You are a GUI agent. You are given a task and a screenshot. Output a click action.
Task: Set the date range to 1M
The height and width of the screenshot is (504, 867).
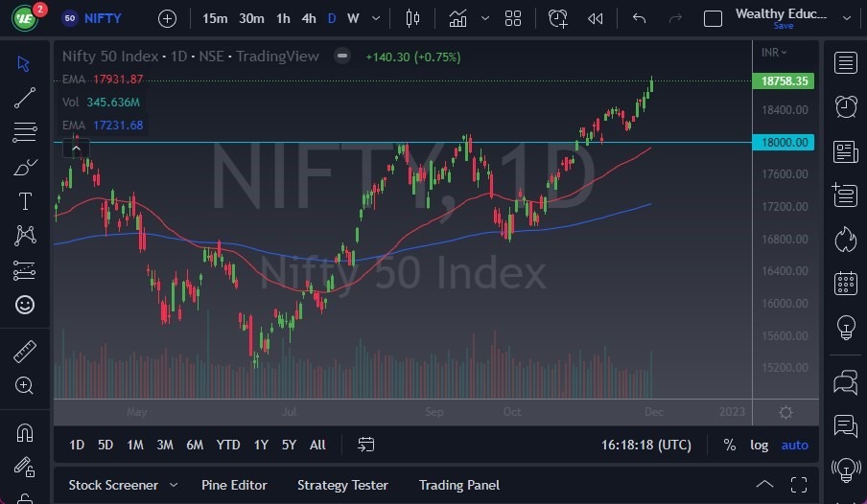(135, 445)
